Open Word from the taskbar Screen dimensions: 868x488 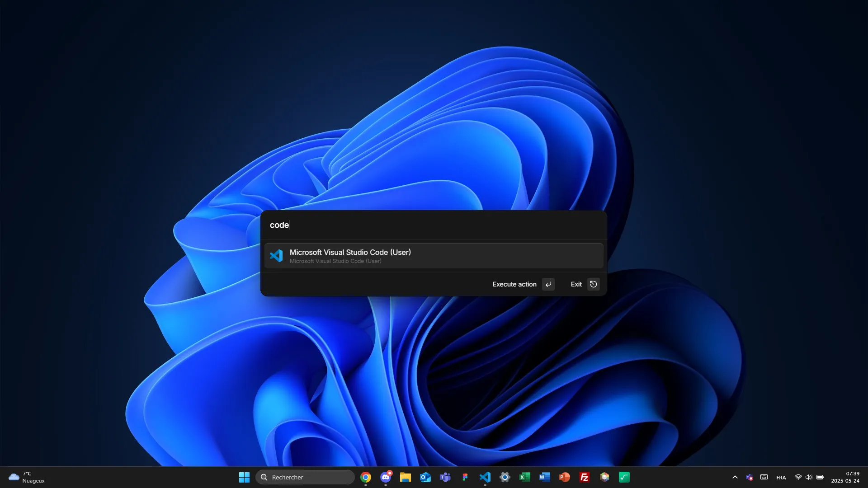544,477
